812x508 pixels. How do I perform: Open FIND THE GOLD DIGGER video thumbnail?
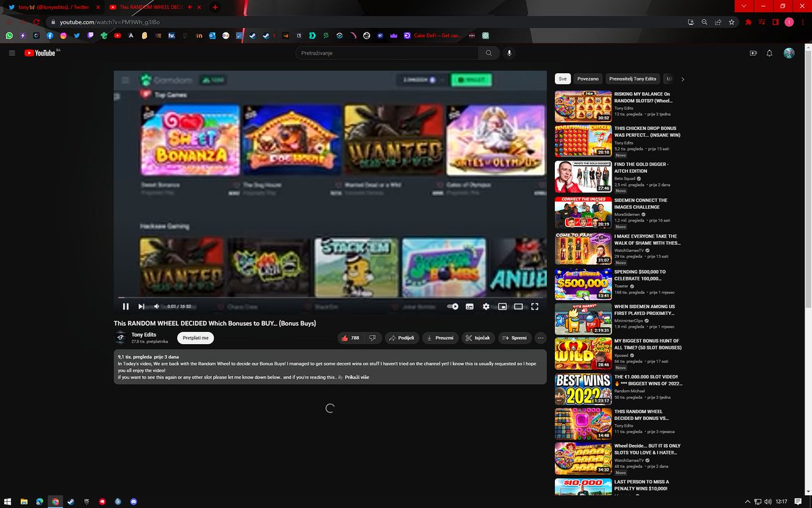point(583,177)
